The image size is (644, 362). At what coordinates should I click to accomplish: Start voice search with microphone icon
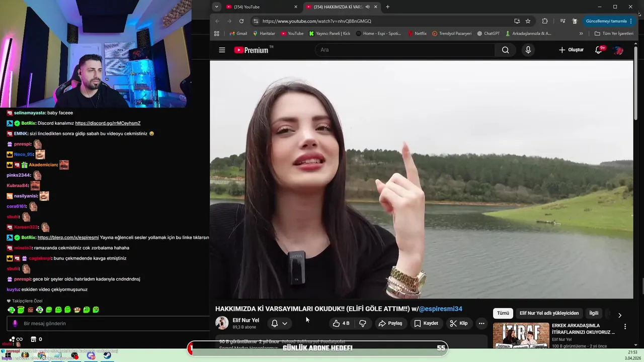coord(528,50)
